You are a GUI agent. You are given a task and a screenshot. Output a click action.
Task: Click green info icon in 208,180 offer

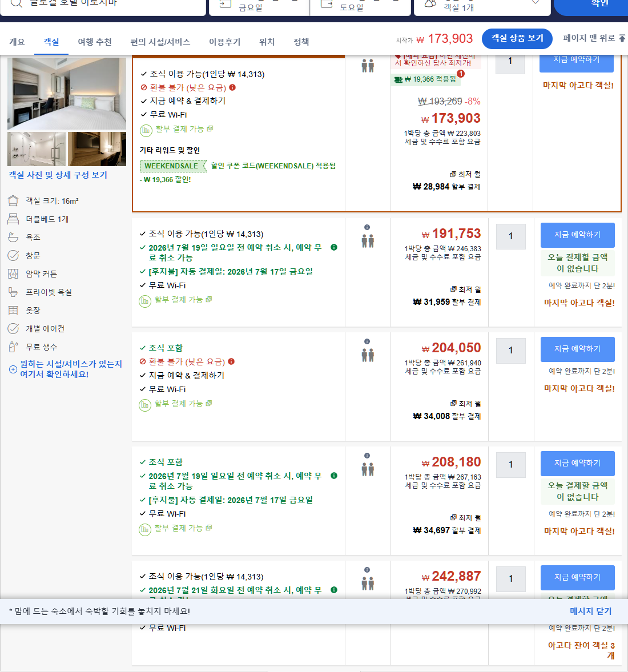tap(334, 476)
